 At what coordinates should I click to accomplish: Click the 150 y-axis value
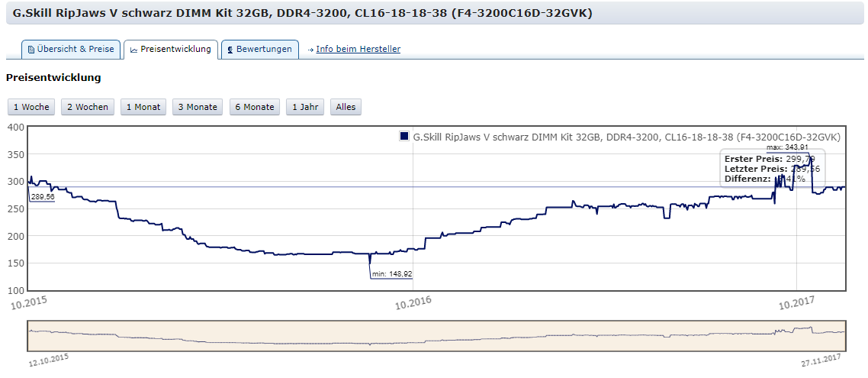point(15,263)
